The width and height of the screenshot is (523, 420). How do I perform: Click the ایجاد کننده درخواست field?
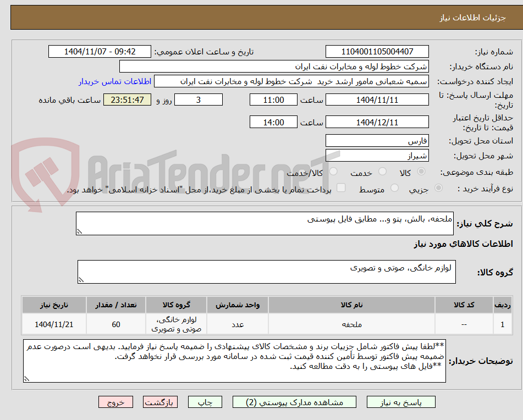click(291, 81)
